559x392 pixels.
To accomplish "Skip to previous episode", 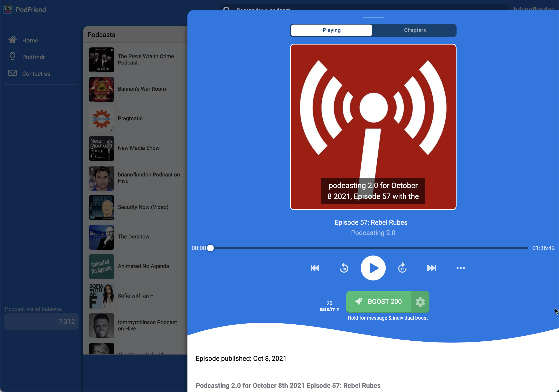I will pos(315,268).
